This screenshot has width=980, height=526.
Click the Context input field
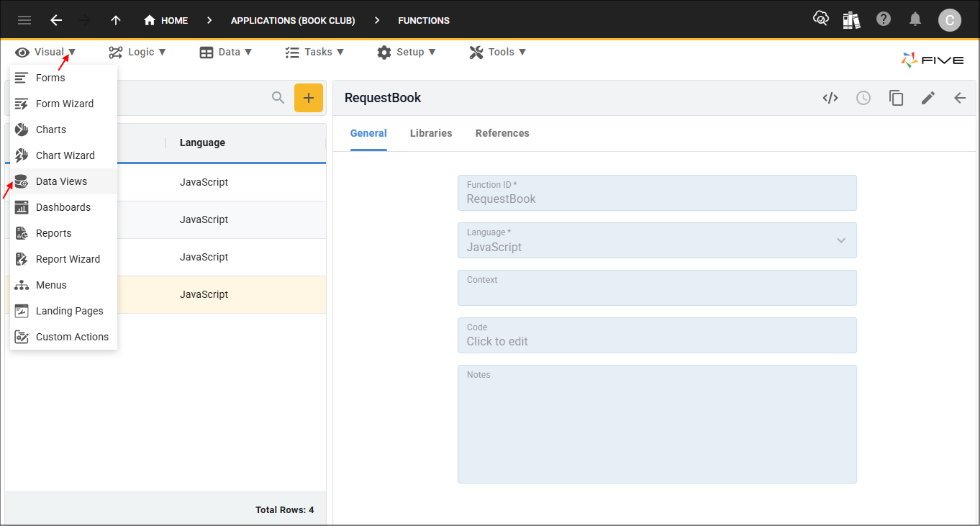point(656,288)
